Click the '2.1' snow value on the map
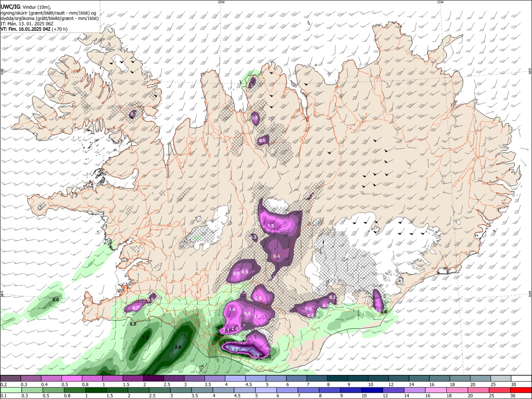Viewport: 532px width, 399px height. coord(227,330)
